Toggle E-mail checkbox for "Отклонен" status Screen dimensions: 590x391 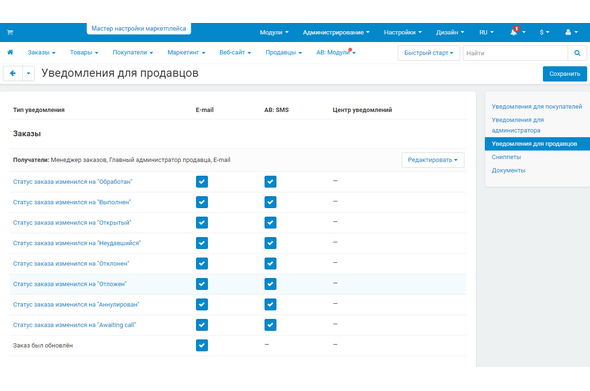tap(202, 263)
